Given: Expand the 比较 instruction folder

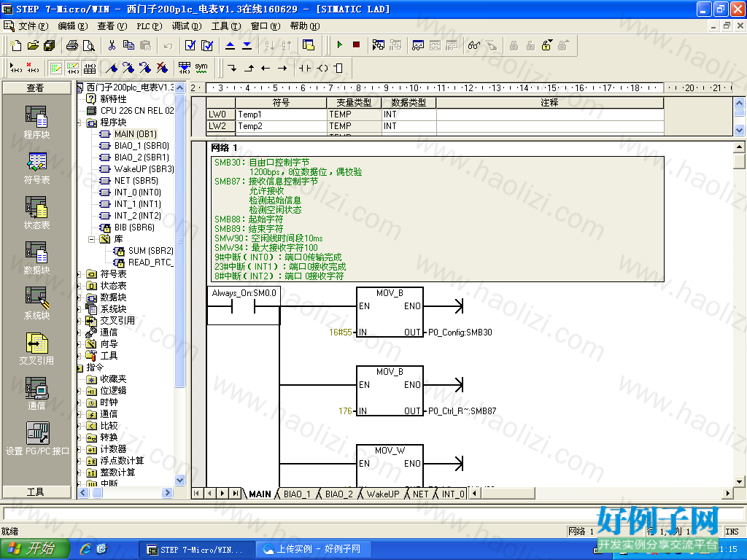Looking at the screenshot, I should [79, 426].
